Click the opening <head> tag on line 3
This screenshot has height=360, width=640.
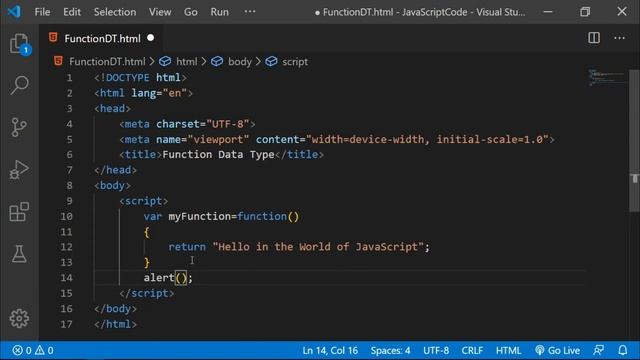pos(112,109)
